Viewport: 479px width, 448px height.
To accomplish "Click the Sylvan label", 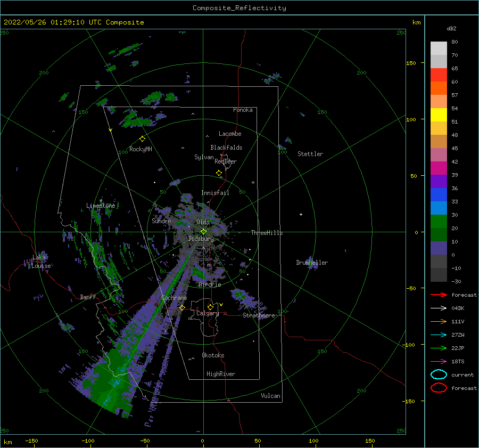I will pyautogui.click(x=204, y=157).
